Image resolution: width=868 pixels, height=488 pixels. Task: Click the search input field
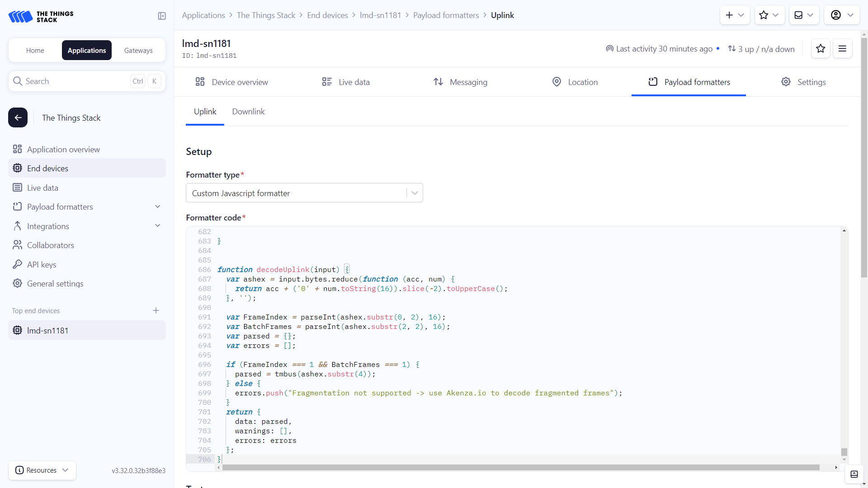(86, 80)
